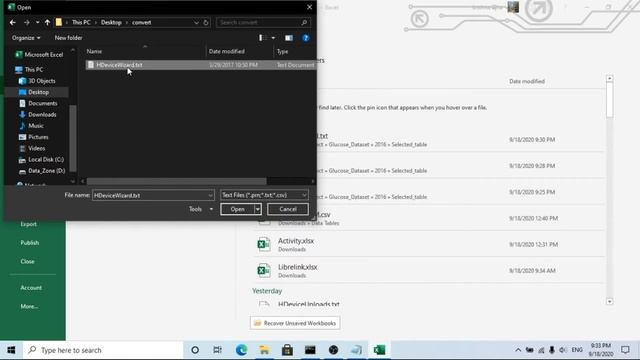Open dialog help icon
640x360 pixels.
pos(306,38)
